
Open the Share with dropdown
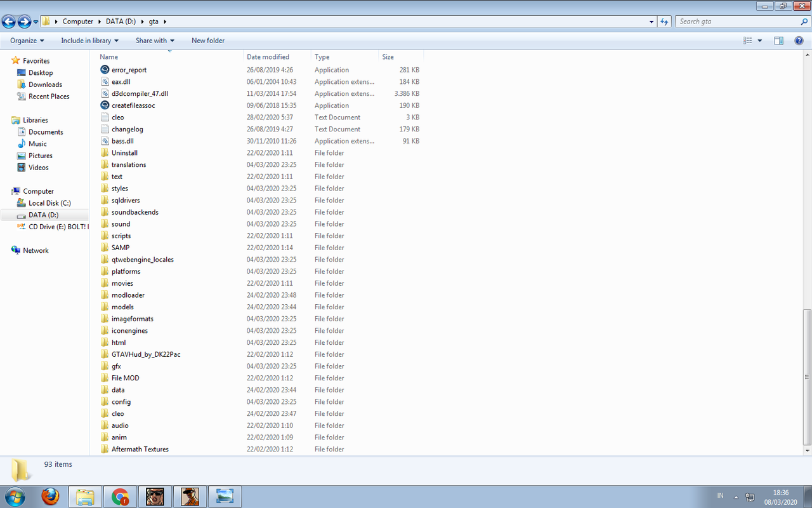point(155,41)
